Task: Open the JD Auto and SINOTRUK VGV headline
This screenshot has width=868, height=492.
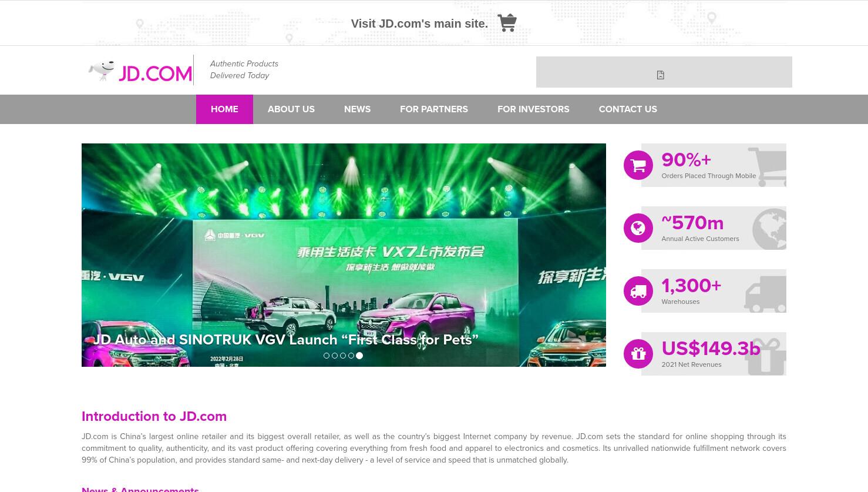Action: point(285,340)
